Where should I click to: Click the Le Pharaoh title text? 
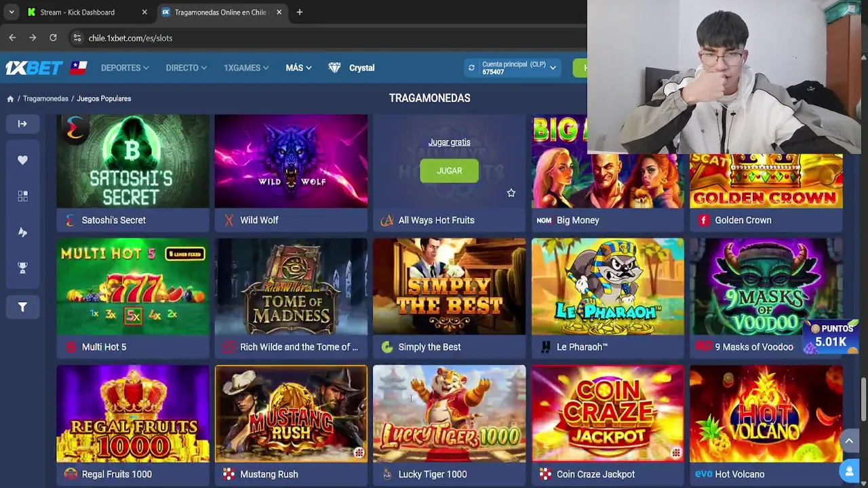tap(582, 347)
